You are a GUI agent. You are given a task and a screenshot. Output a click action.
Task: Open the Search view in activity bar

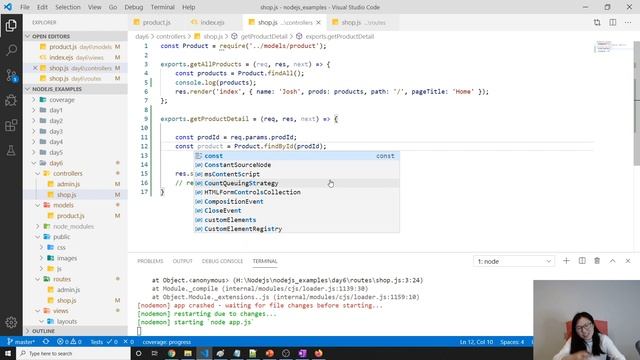pyautogui.click(x=11, y=50)
